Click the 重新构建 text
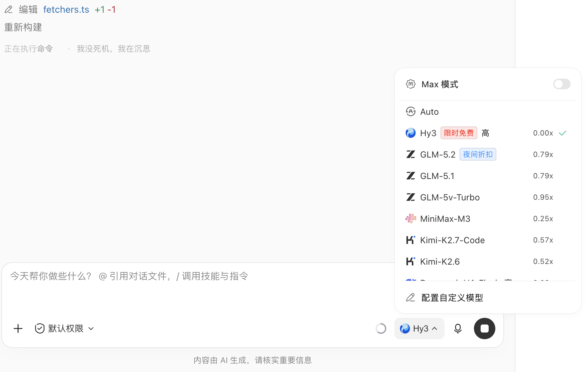 [x=23, y=27]
